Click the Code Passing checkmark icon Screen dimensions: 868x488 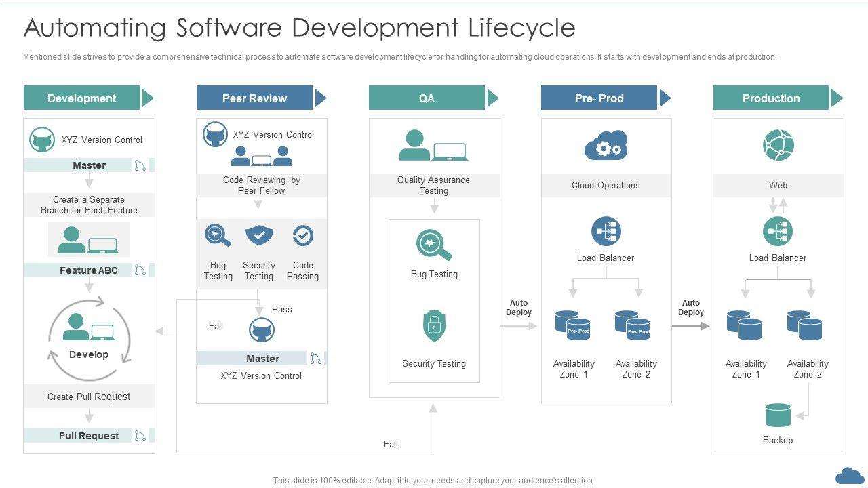tap(302, 236)
